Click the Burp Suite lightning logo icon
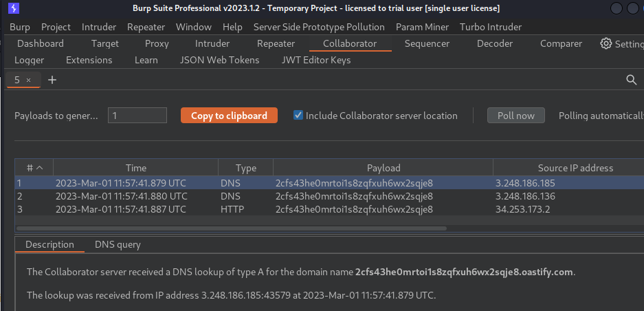The image size is (644, 311). click(x=14, y=8)
